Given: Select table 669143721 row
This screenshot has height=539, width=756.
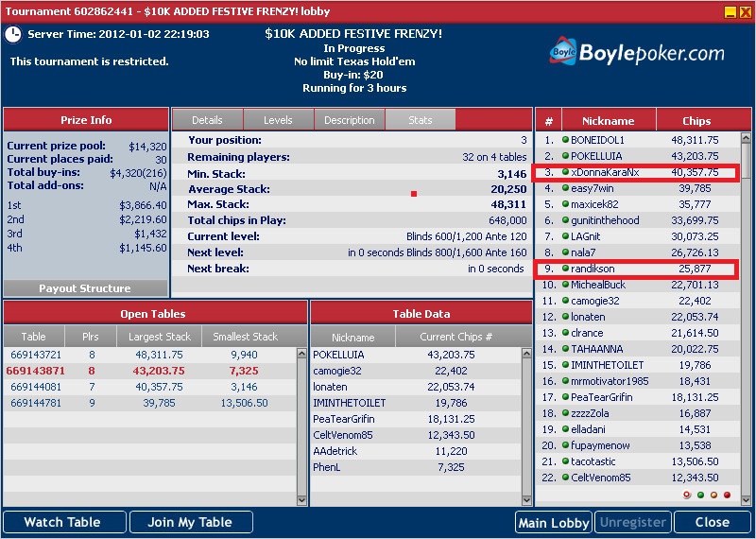Looking at the screenshot, I should click(150, 355).
